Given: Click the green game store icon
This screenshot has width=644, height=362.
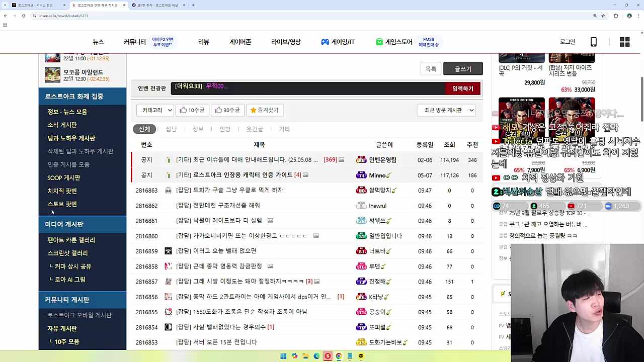Looking at the screenshot, I should [x=379, y=42].
